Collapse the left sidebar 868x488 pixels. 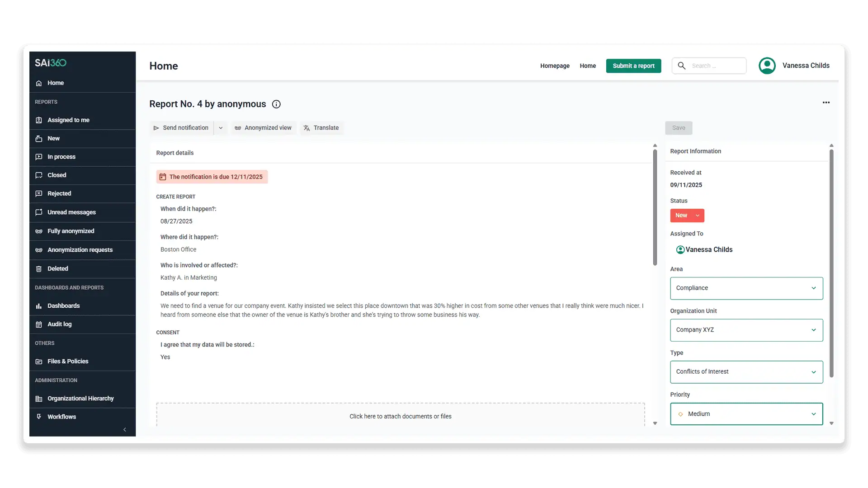point(125,430)
